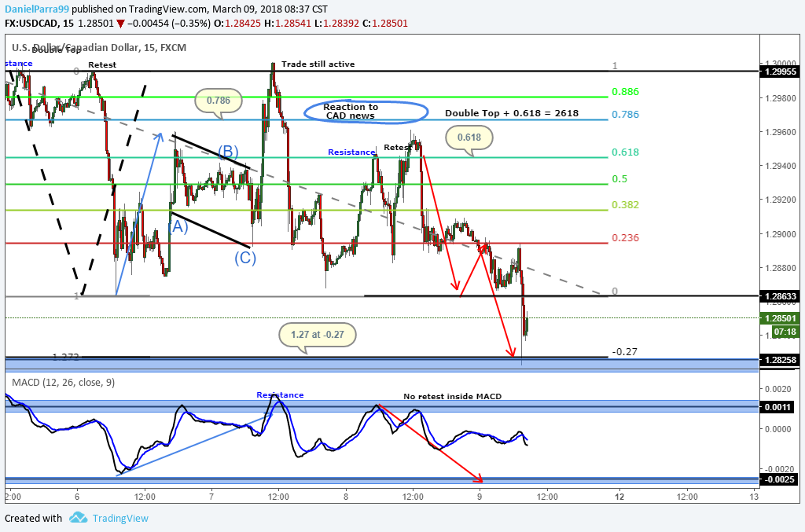The image size is (805, 532).
Task: Click the 1.29955 price label
Action: click(x=781, y=72)
